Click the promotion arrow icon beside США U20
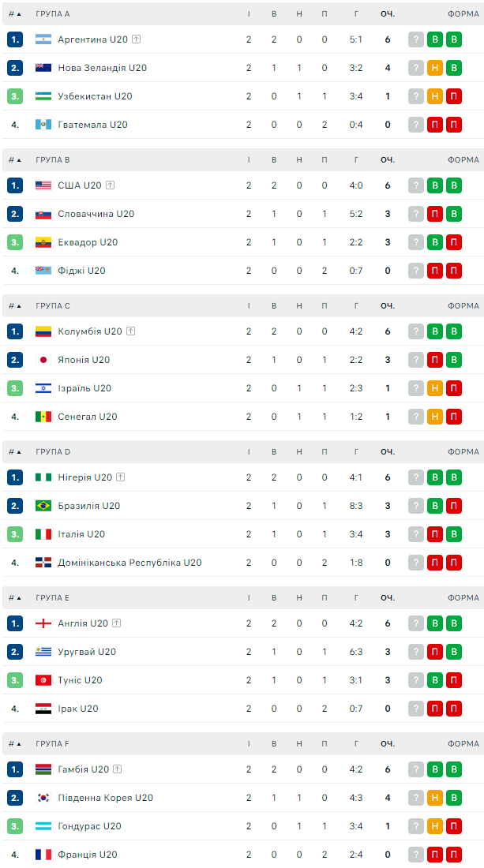This screenshot has height=868, width=484. point(110,185)
